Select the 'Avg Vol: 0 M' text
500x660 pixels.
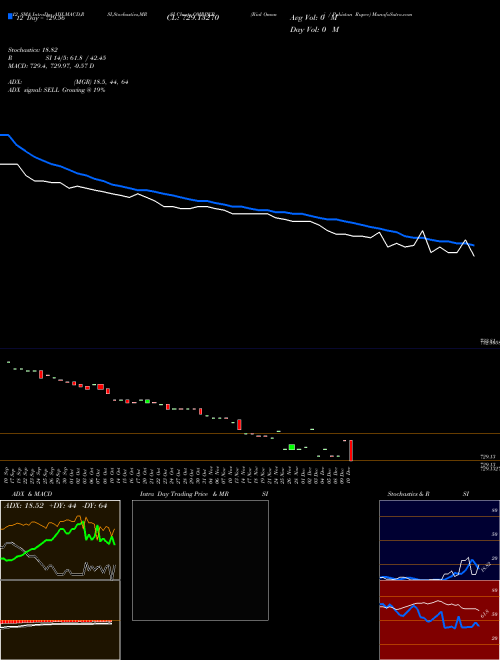314,18
